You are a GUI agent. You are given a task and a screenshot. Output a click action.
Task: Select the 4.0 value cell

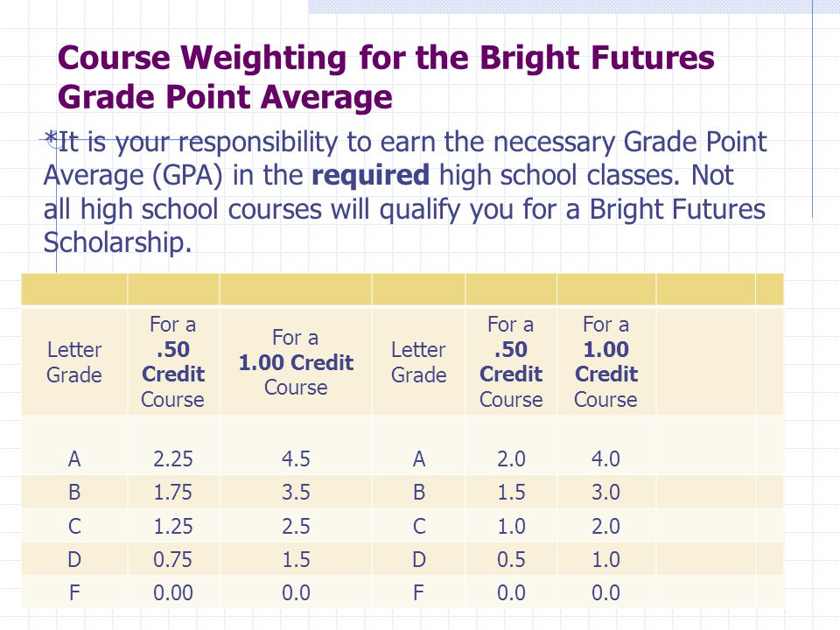(605, 459)
